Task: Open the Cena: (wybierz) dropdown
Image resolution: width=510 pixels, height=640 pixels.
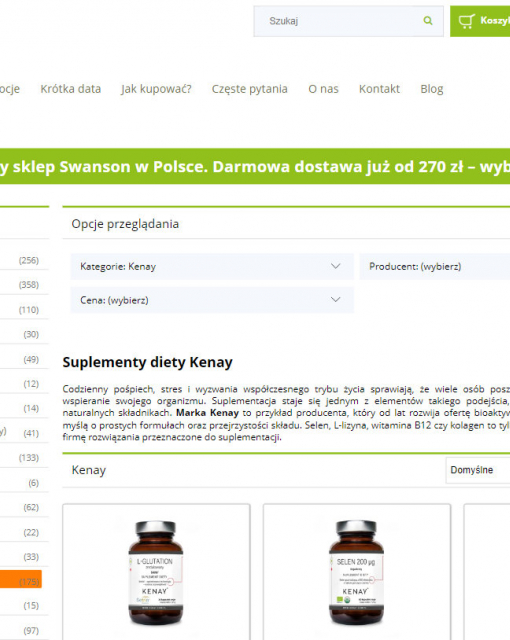Action: 212,300
